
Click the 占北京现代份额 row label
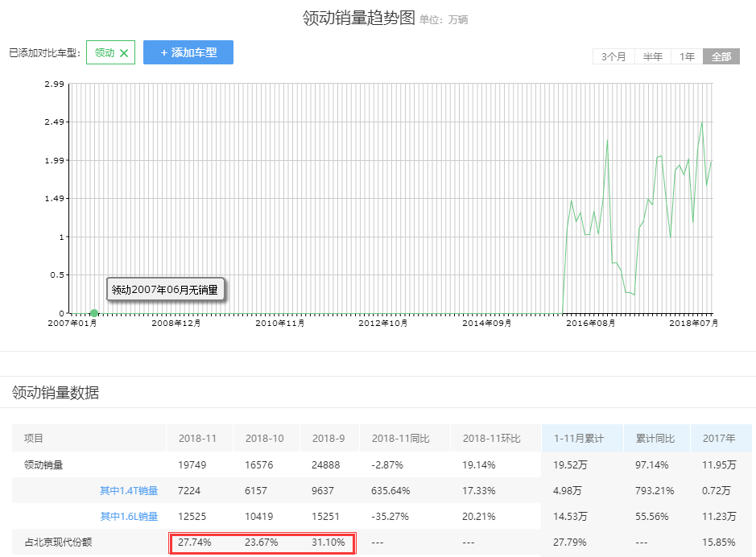58,542
